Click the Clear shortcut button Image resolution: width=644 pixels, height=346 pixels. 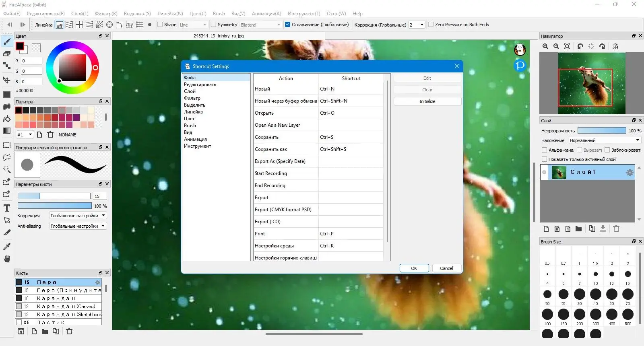pos(427,90)
